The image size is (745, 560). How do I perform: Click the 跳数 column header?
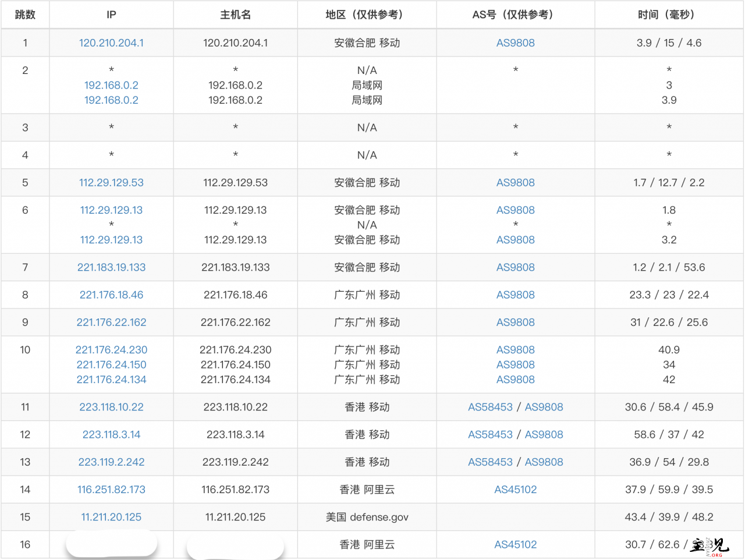[x=25, y=15]
